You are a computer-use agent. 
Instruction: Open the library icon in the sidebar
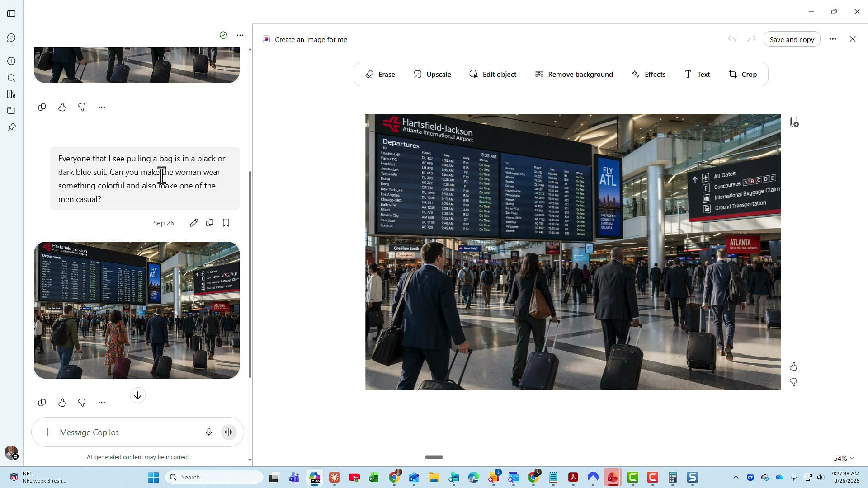(x=11, y=94)
